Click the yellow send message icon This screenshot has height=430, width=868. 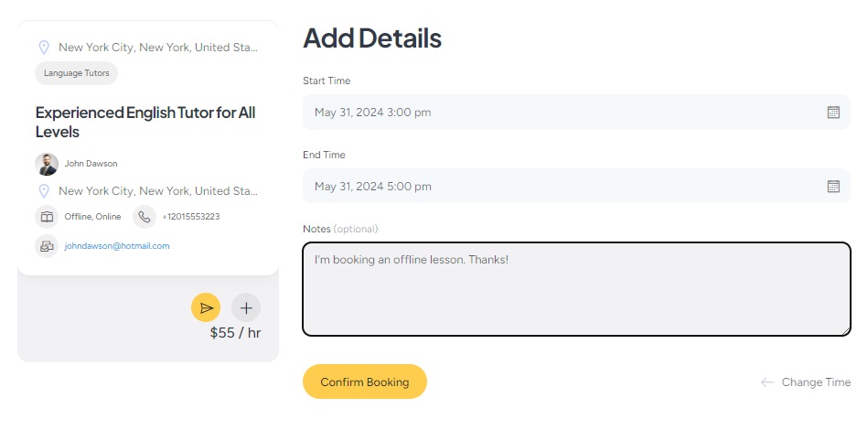pos(206,307)
